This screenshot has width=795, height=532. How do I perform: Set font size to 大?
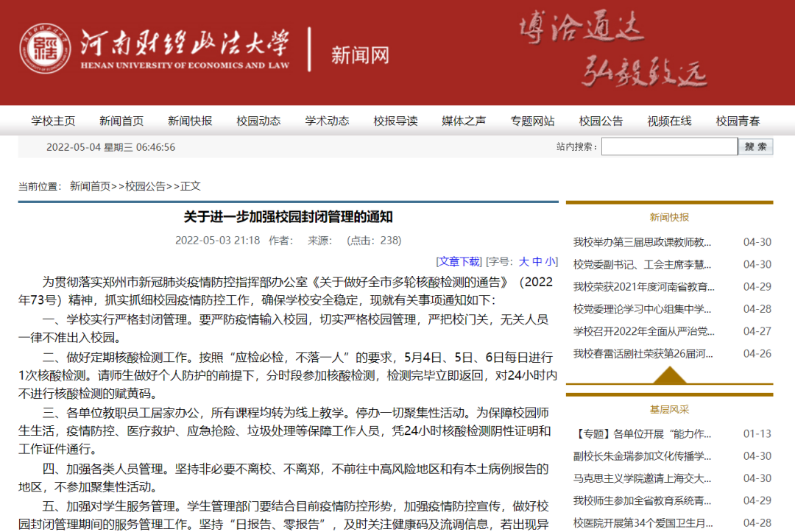click(524, 261)
